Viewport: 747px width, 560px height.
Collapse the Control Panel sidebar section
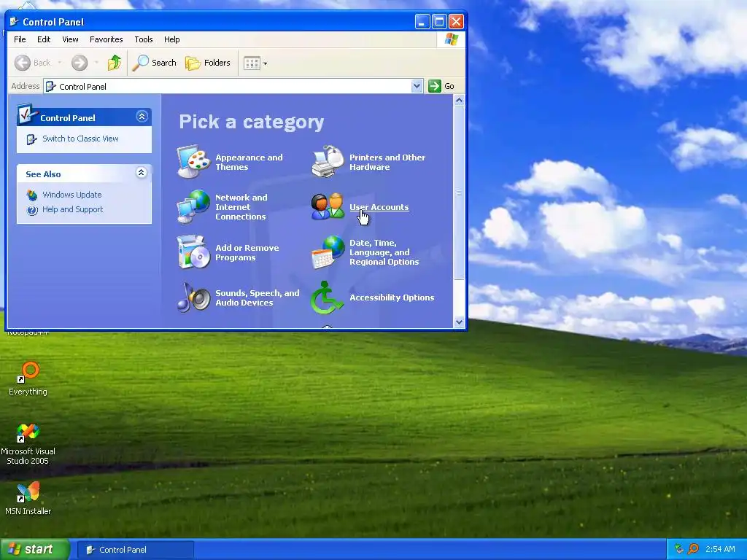point(142,117)
